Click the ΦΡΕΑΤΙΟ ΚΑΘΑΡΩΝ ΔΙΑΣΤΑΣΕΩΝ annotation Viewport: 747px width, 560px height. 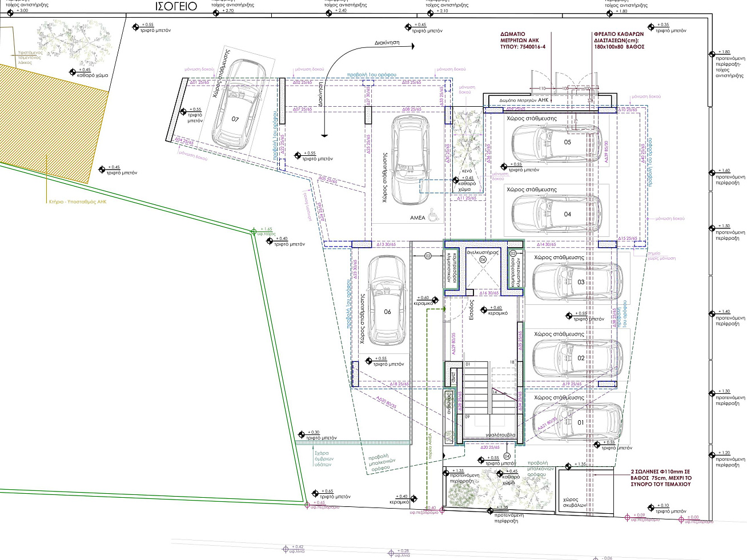(x=619, y=41)
